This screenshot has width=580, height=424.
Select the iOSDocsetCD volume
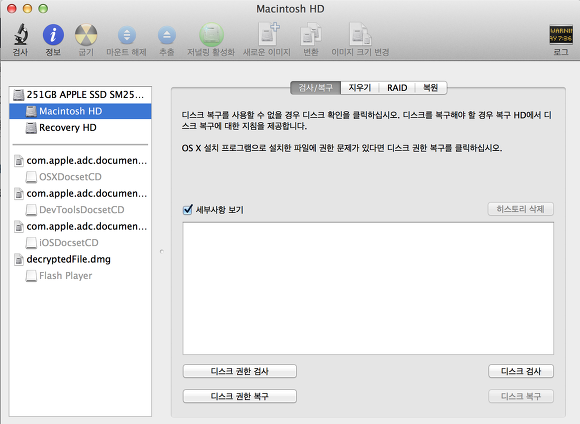[80, 243]
